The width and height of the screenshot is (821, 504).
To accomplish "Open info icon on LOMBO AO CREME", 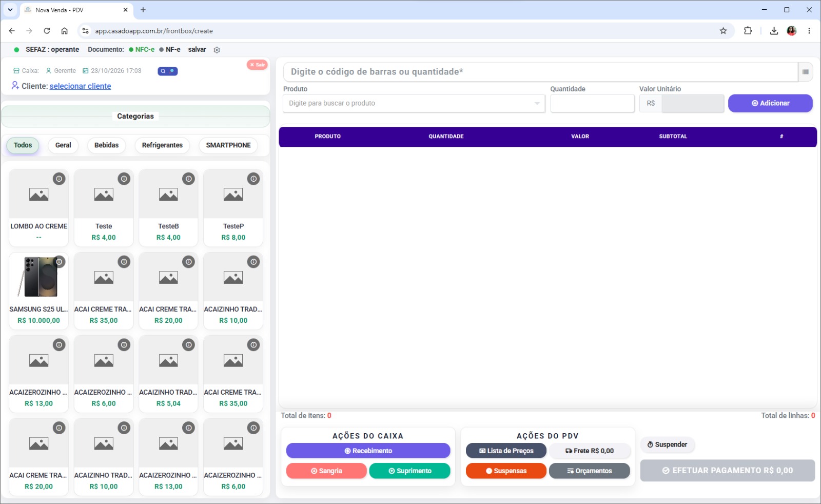I will tap(59, 179).
